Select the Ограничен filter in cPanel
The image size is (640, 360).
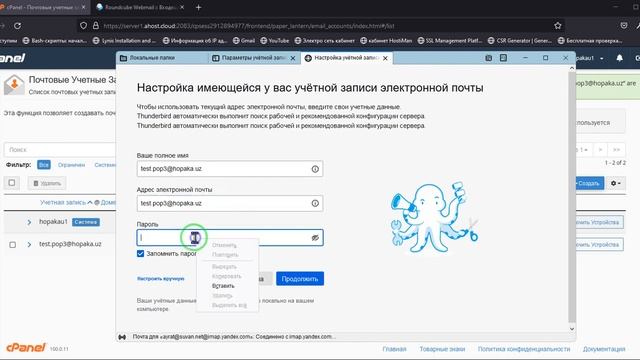[x=71, y=165]
